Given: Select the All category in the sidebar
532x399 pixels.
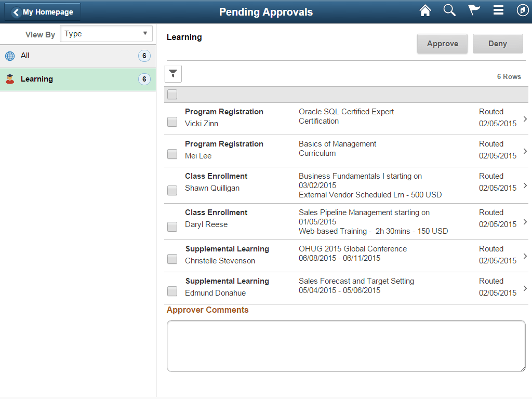Looking at the screenshot, I should [78, 56].
